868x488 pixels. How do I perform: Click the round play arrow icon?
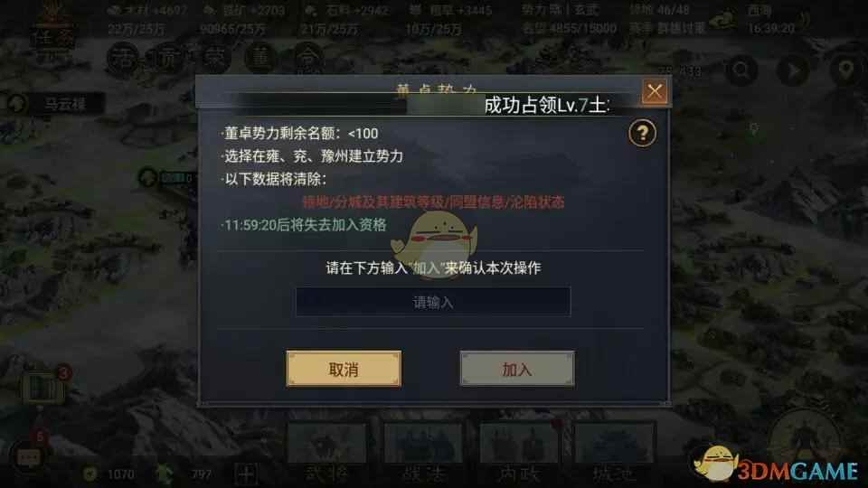[x=793, y=70]
